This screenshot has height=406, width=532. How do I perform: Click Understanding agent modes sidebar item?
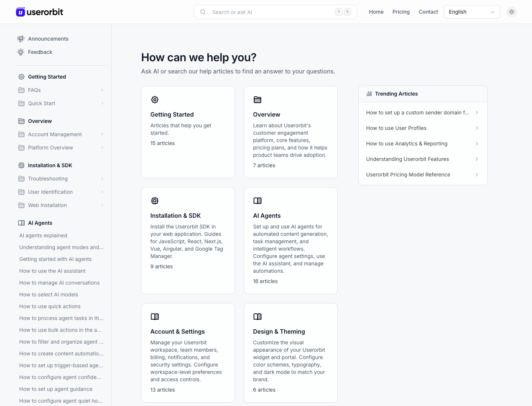click(61, 247)
